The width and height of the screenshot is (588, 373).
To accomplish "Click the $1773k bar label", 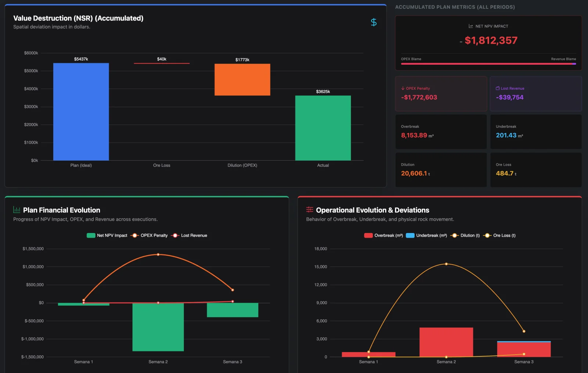I will (x=242, y=60).
